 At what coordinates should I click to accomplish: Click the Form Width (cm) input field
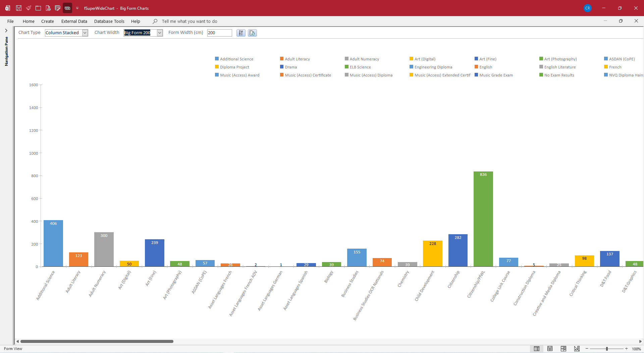(x=219, y=33)
